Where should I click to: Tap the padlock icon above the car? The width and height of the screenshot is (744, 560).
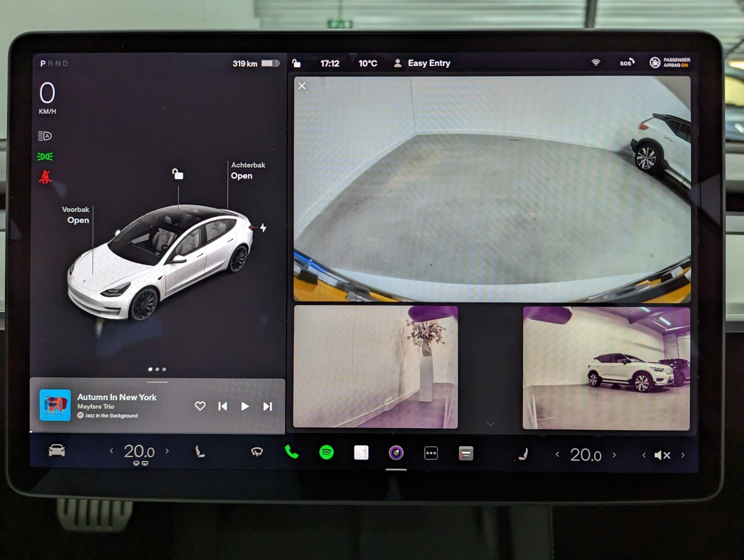[x=178, y=174]
